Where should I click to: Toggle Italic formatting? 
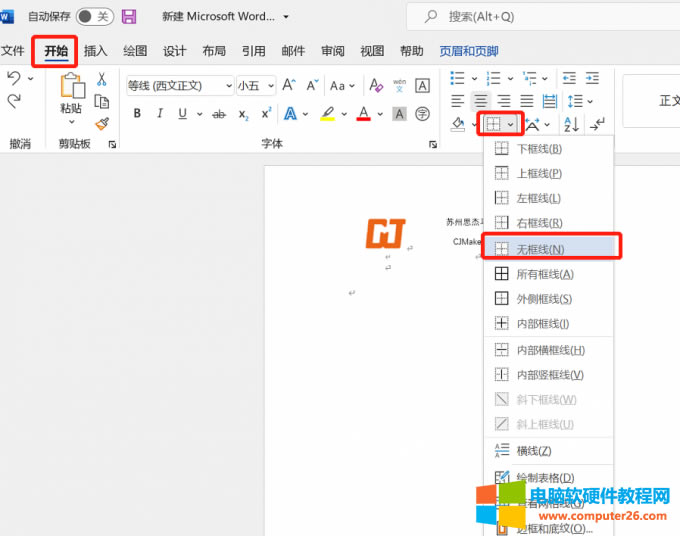coord(159,114)
